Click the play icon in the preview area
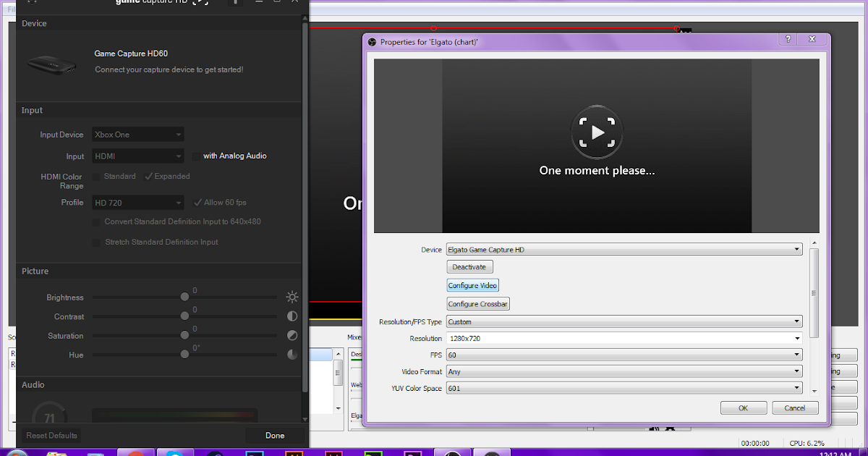 tap(596, 132)
